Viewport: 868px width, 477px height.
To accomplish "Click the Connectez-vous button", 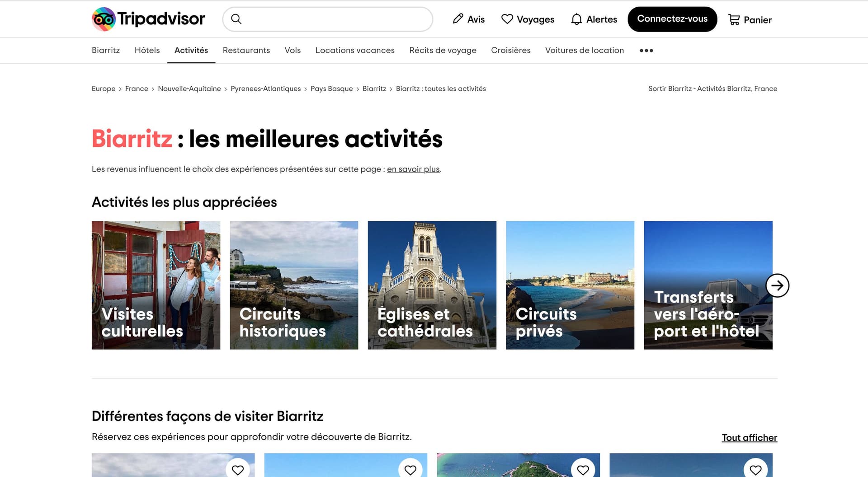I will (672, 19).
